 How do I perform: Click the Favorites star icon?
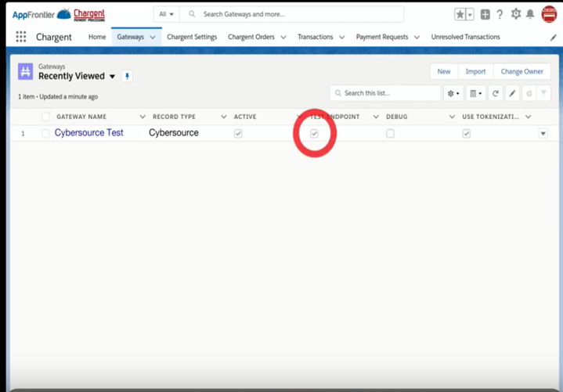[460, 14]
